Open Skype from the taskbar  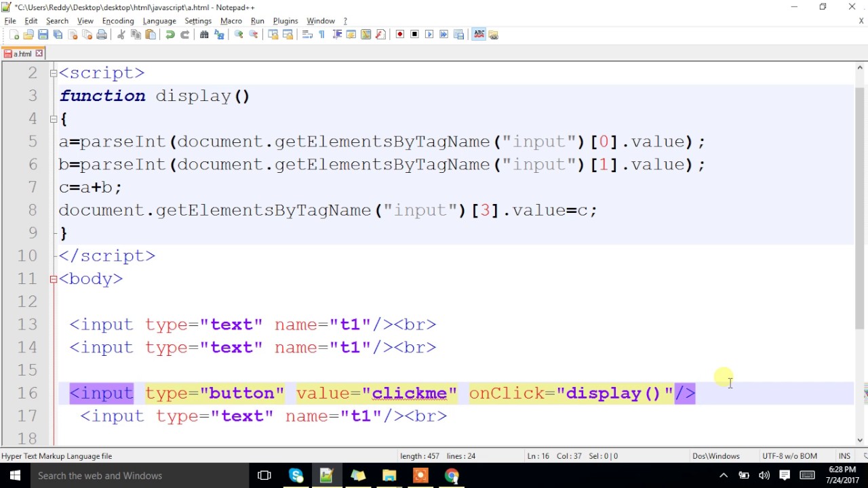pos(296,476)
